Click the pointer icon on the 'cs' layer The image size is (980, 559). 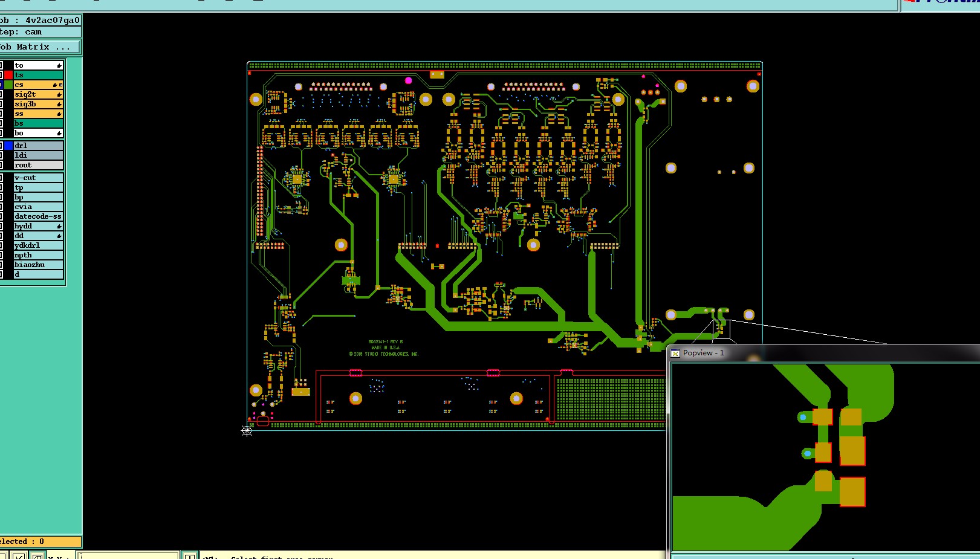(55, 85)
